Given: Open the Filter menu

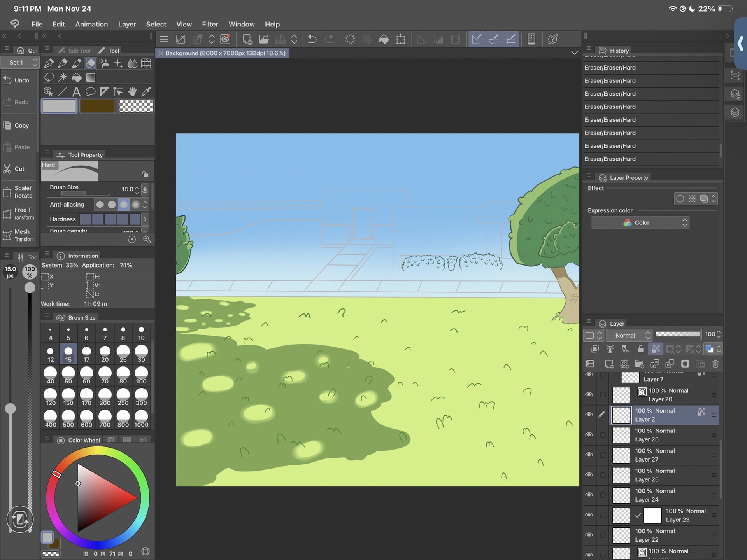Looking at the screenshot, I should click(x=210, y=24).
